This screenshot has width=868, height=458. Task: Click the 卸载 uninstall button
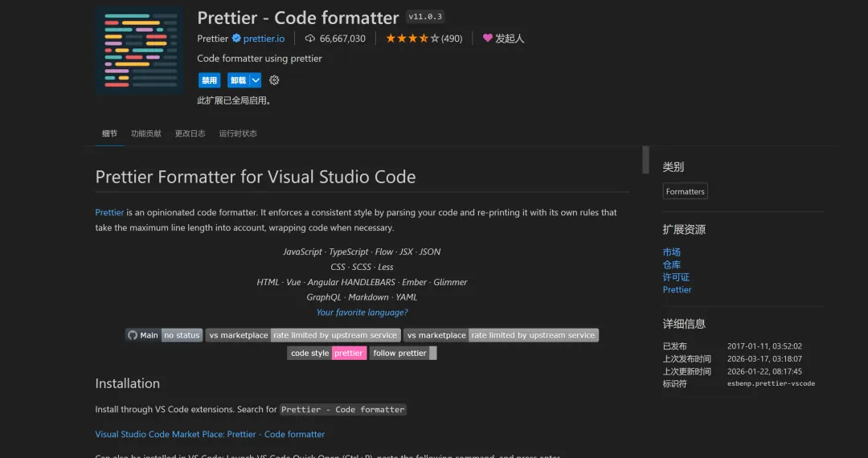[x=238, y=80]
